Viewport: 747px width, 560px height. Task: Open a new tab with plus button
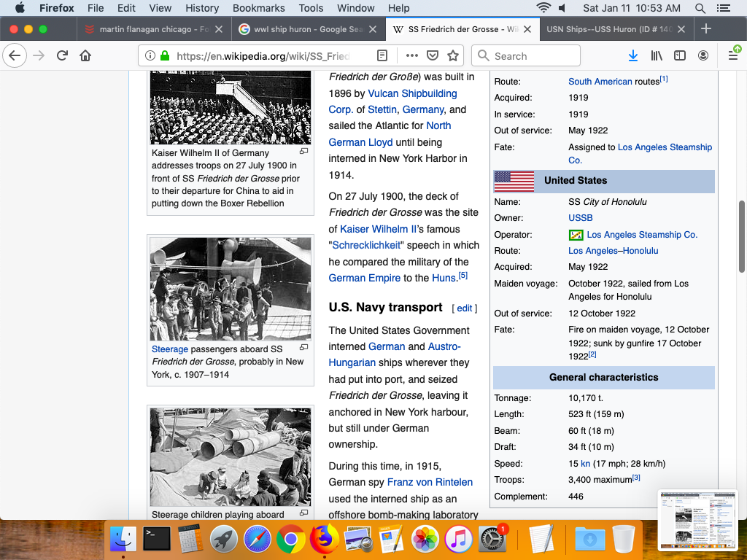tap(705, 29)
